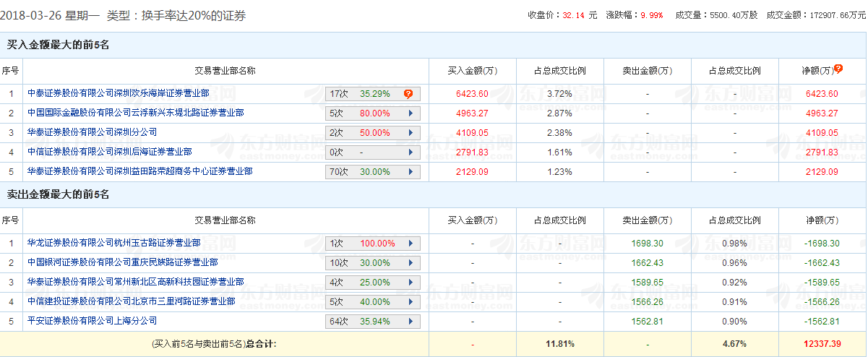The height and width of the screenshot is (357, 868).
Task: Expand the 5次 80.00% stats arrow
Action: tap(411, 113)
